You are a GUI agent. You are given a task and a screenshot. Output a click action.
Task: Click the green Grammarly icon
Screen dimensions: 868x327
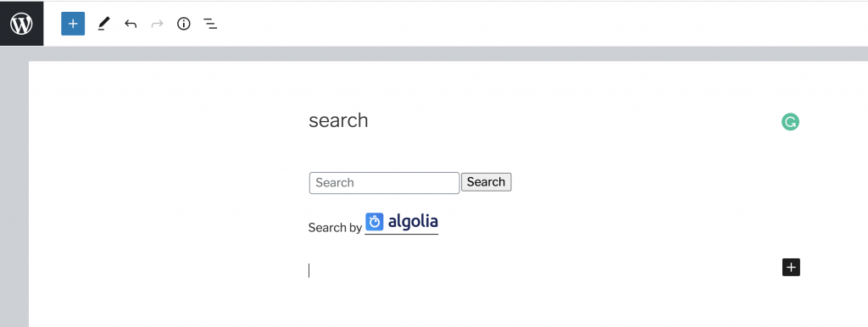pos(791,122)
